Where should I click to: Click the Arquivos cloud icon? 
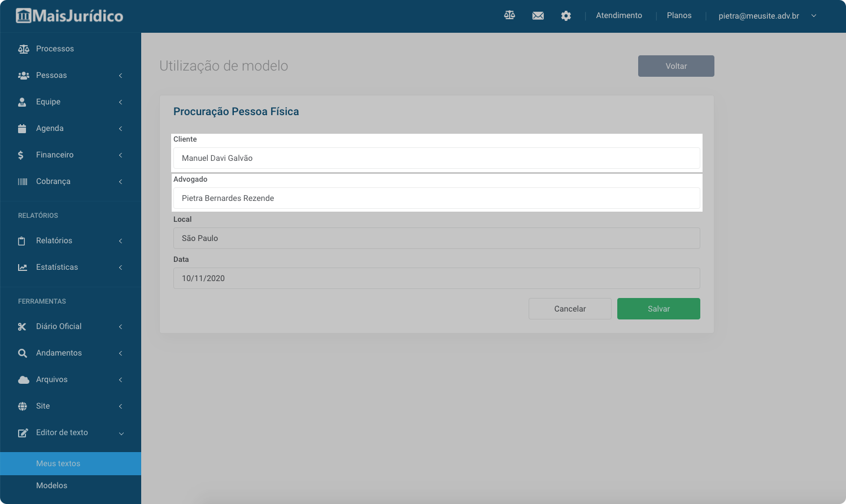click(23, 380)
